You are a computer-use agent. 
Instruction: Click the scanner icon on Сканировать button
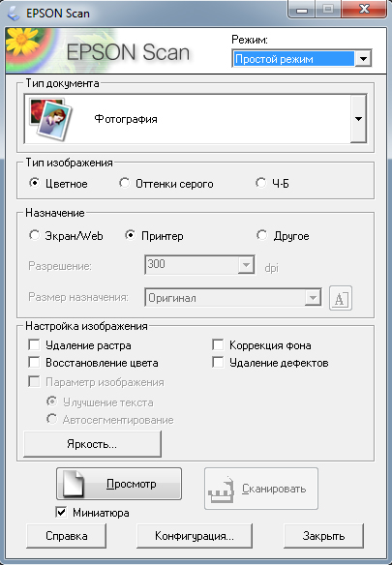tap(221, 490)
